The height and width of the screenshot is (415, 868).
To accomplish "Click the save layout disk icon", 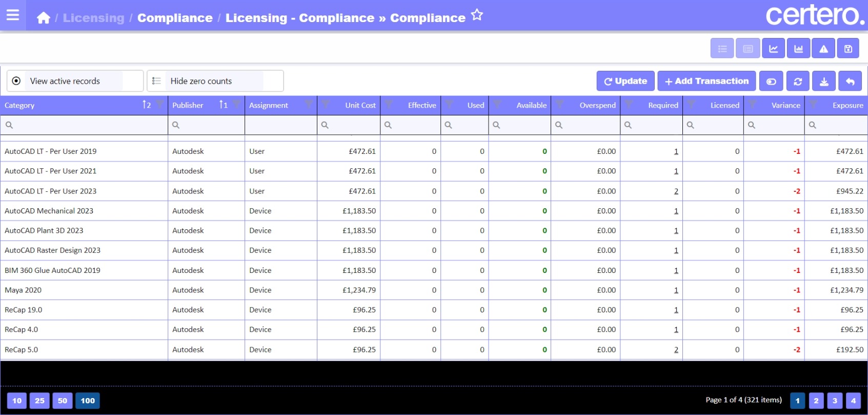I will pos(849,49).
